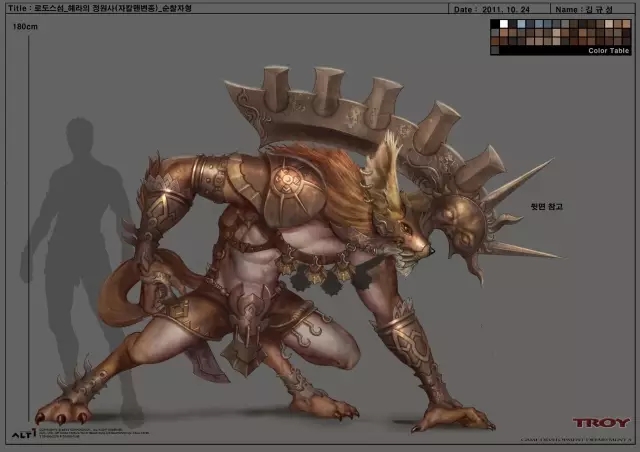Image resolution: width=640 pixels, height=452 pixels.
Task: Click the "Title :" header text
Action: click(x=18, y=8)
